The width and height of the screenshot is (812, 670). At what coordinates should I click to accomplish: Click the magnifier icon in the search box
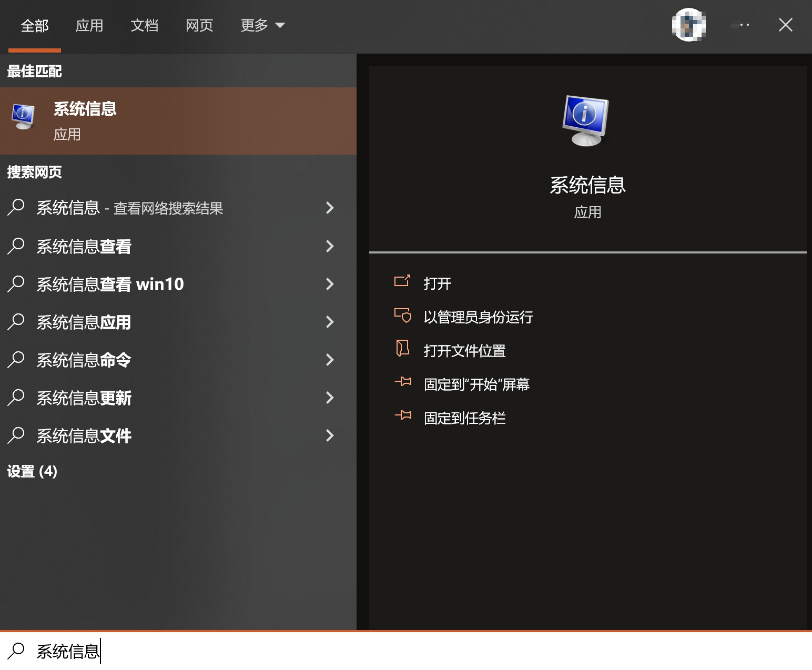[x=15, y=651]
